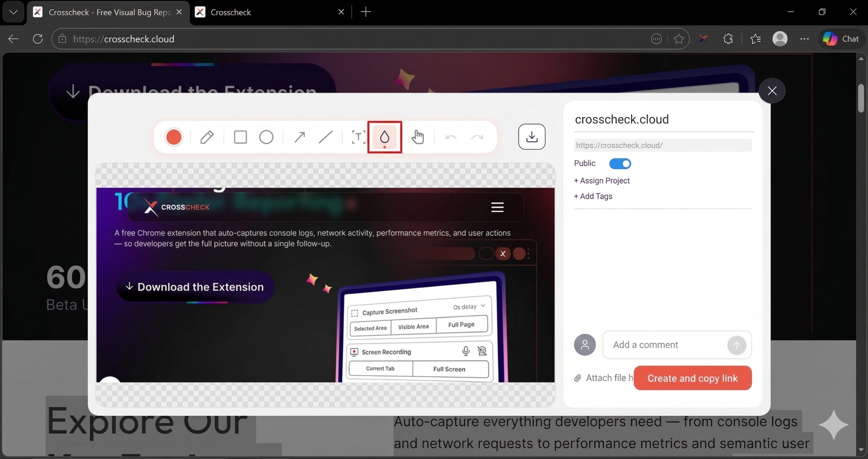Open the browser three-dot settings menu

805,38
